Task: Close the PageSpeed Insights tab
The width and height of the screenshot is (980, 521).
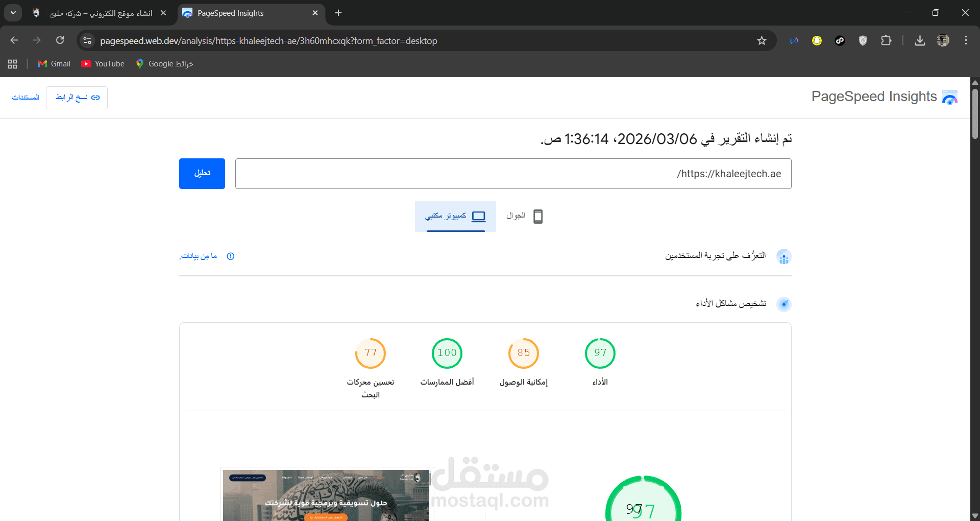Action: click(x=315, y=13)
